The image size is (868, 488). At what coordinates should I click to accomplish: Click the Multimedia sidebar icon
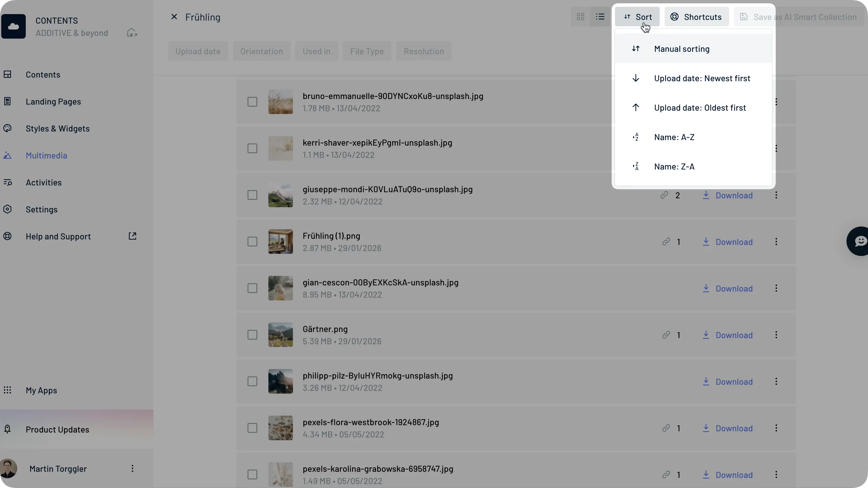[x=7, y=155]
